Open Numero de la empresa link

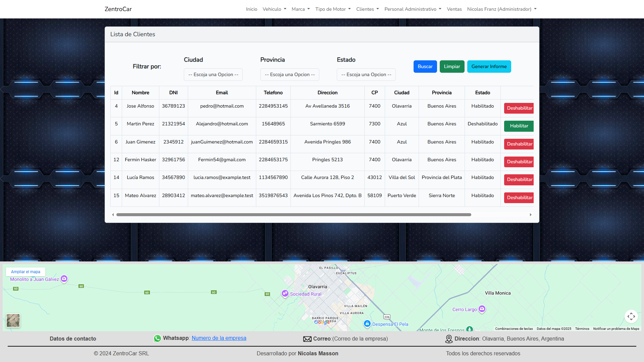point(219,338)
